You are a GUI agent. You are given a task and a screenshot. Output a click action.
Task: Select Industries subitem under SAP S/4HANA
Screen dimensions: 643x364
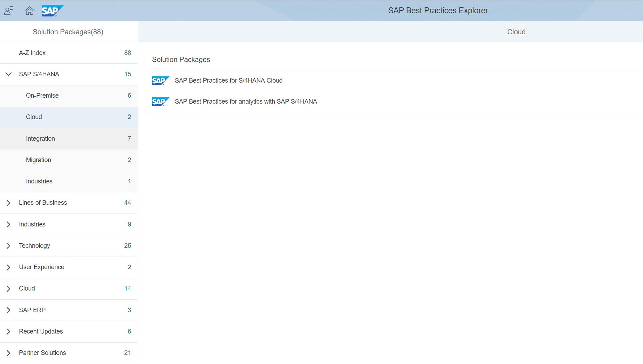[69, 181]
